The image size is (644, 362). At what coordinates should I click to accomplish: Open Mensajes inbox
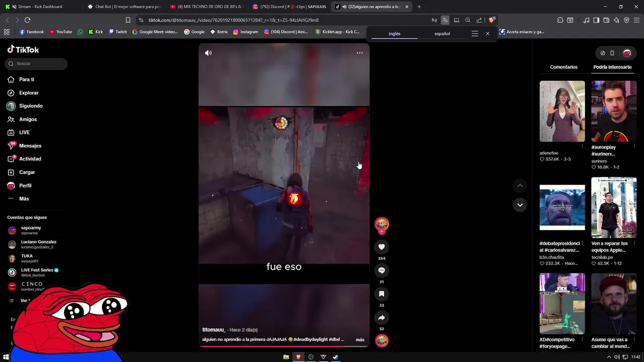coord(30,146)
